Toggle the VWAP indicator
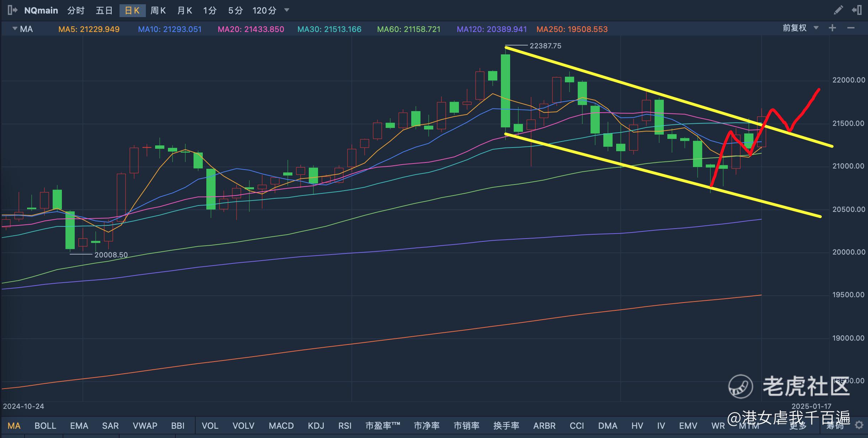The width and height of the screenshot is (868, 438). pos(145,426)
